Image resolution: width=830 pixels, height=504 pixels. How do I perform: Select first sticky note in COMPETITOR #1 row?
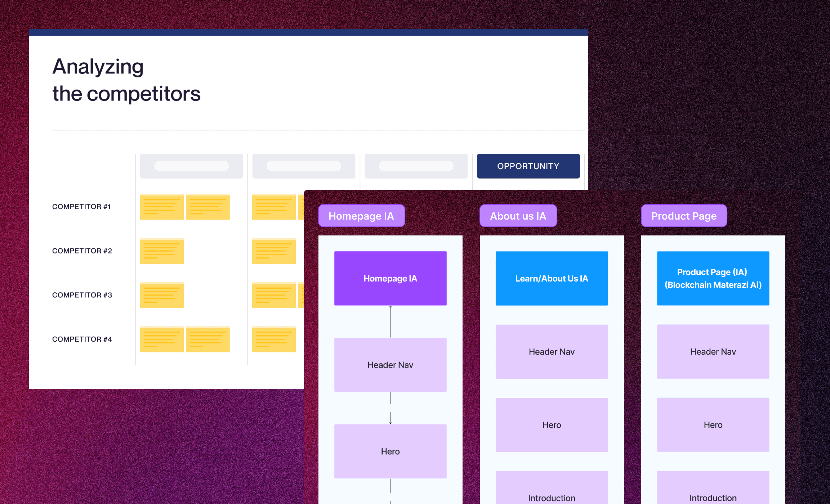(x=162, y=207)
